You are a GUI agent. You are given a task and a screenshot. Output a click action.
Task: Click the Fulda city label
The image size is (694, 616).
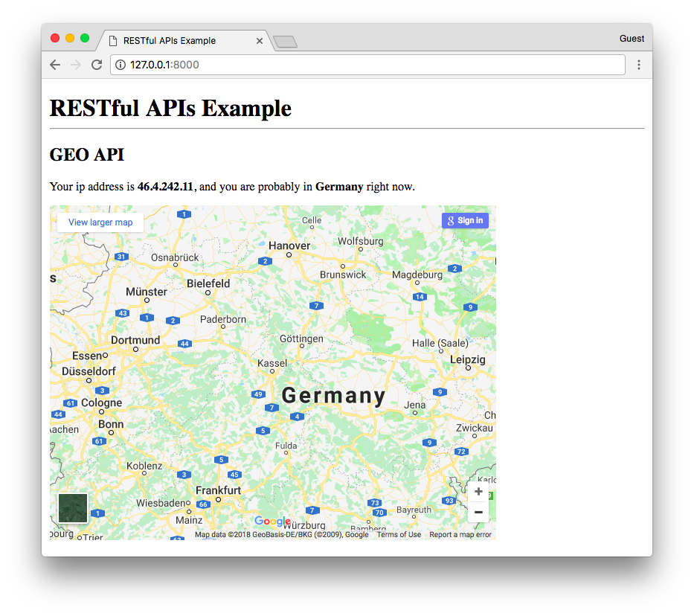coord(286,446)
